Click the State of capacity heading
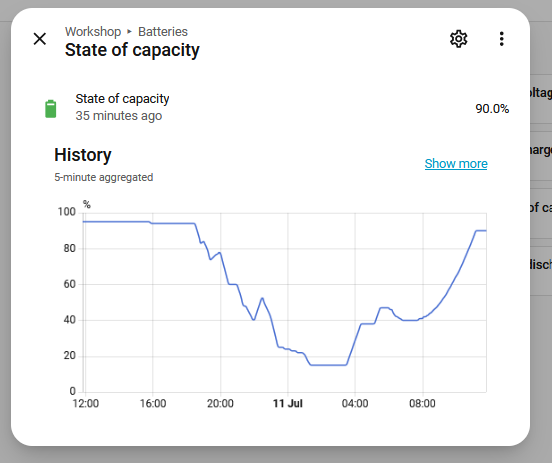Image resolution: width=552 pixels, height=463 pixels. pyautogui.click(x=132, y=50)
